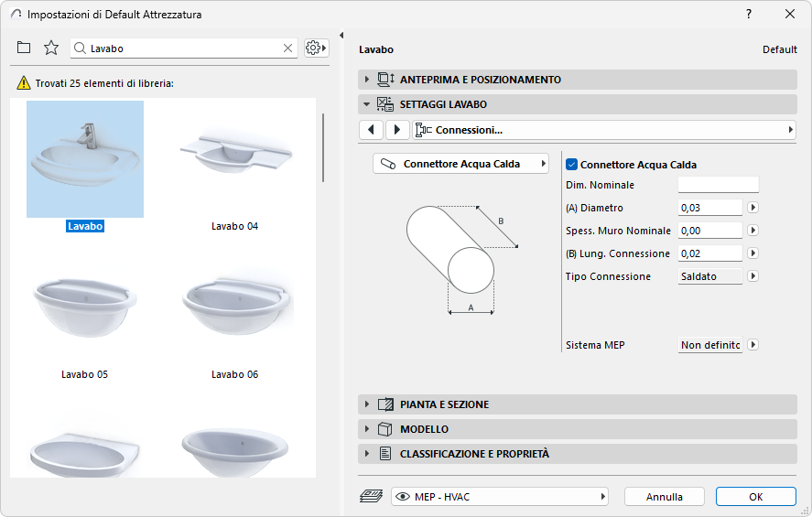Click the help question mark icon
This screenshot has height=517, width=812.
(x=749, y=14)
